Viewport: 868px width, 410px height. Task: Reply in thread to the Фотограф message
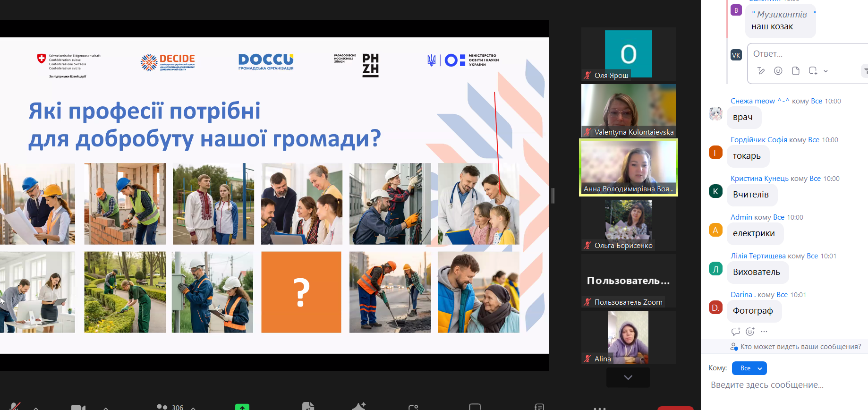point(735,332)
